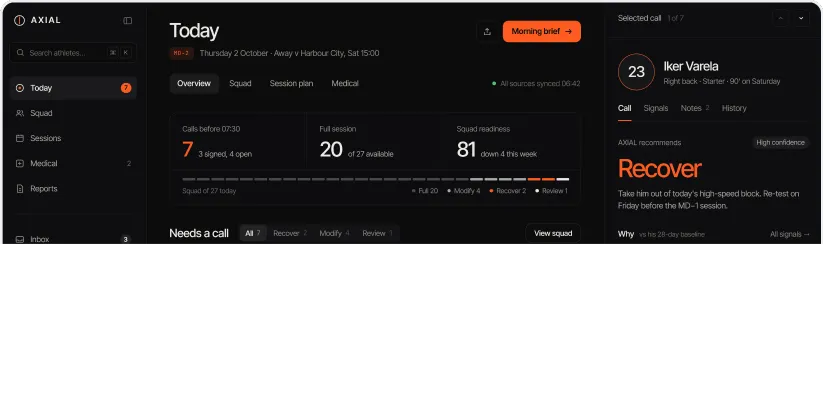The image size is (823, 403).
Task: Click the Recover 2 legend item
Action: pyautogui.click(x=508, y=191)
